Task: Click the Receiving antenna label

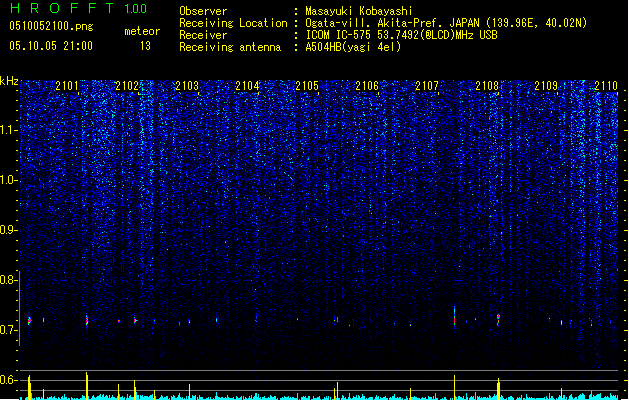Action: click(x=230, y=47)
